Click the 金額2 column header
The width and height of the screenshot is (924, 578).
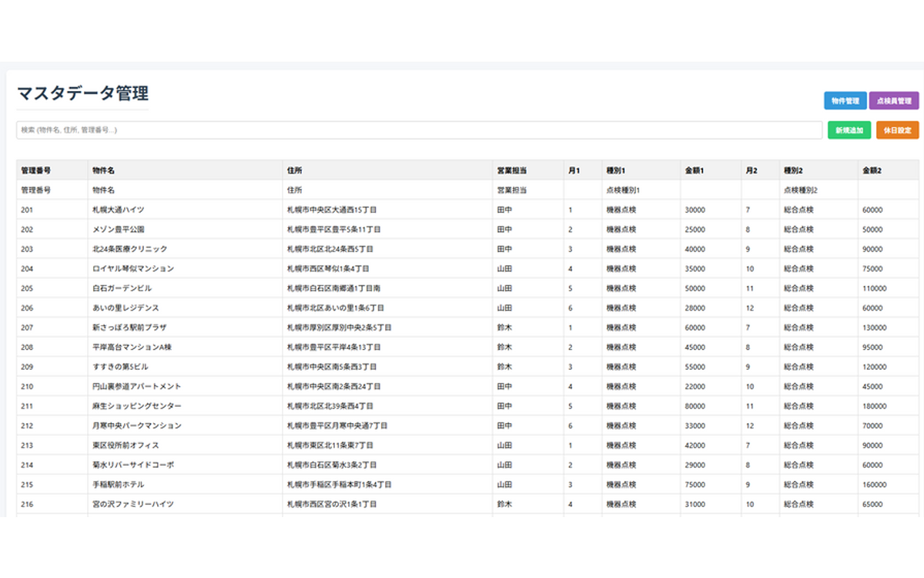pyautogui.click(x=872, y=170)
